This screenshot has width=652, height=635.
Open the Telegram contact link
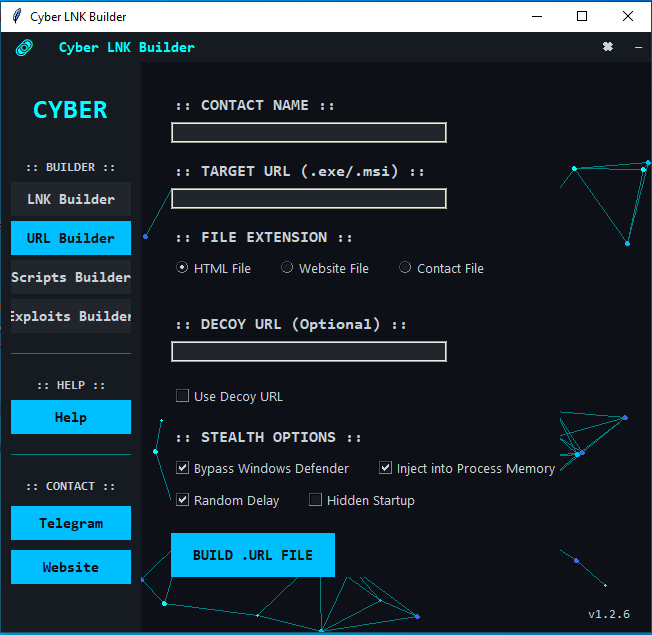[71, 523]
